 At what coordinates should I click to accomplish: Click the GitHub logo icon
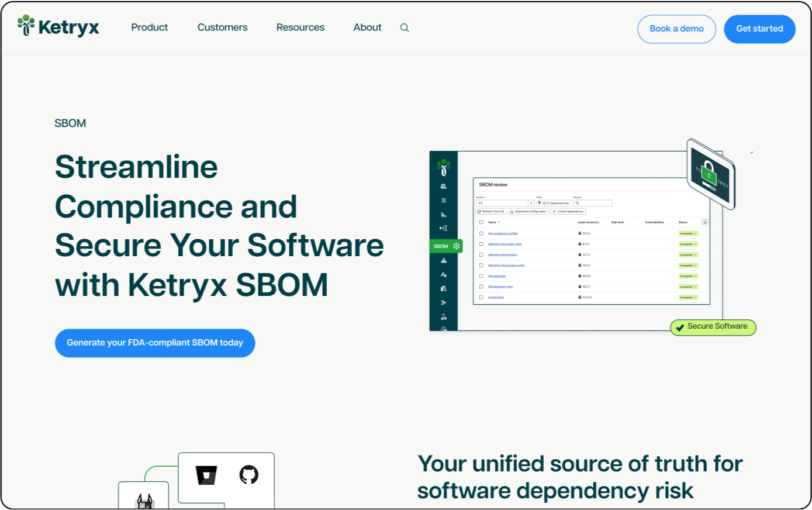pyautogui.click(x=249, y=474)
